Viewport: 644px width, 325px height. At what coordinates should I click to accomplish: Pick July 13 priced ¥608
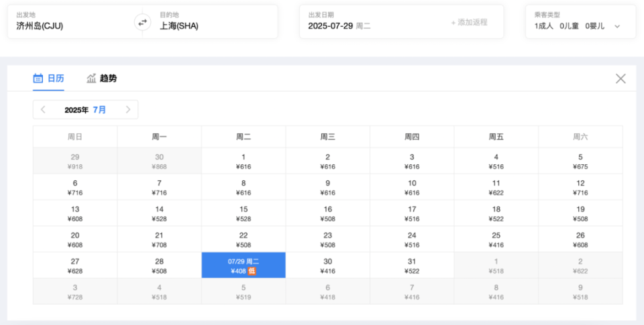(75, 213)
